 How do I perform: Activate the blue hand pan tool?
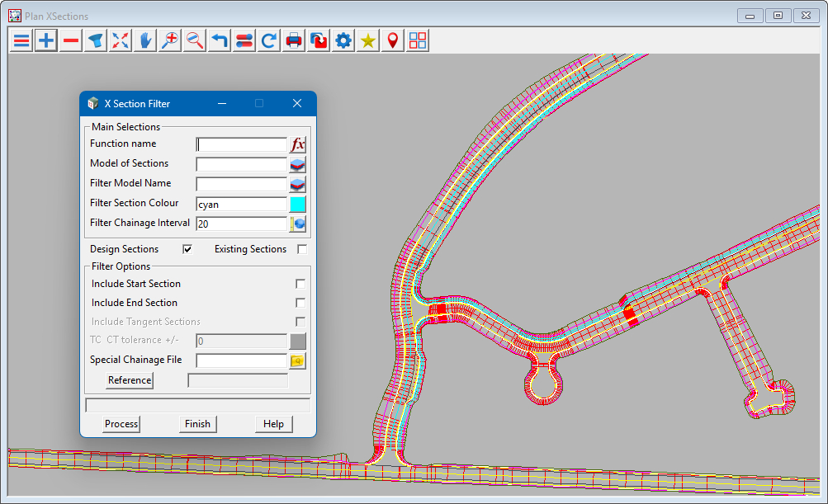(145, 40)
